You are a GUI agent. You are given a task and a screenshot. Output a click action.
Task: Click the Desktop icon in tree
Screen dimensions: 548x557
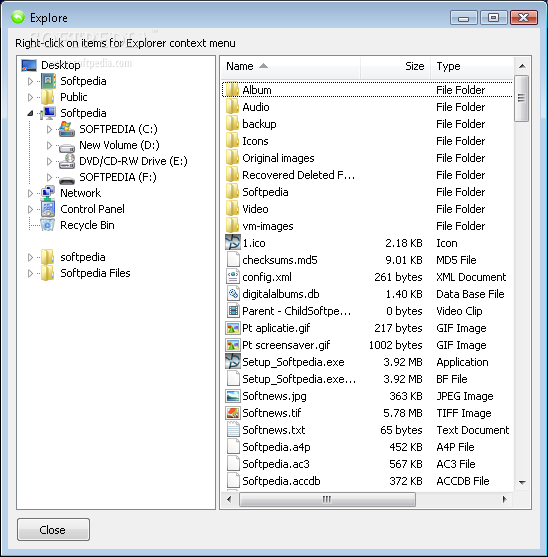pos(29,65)
